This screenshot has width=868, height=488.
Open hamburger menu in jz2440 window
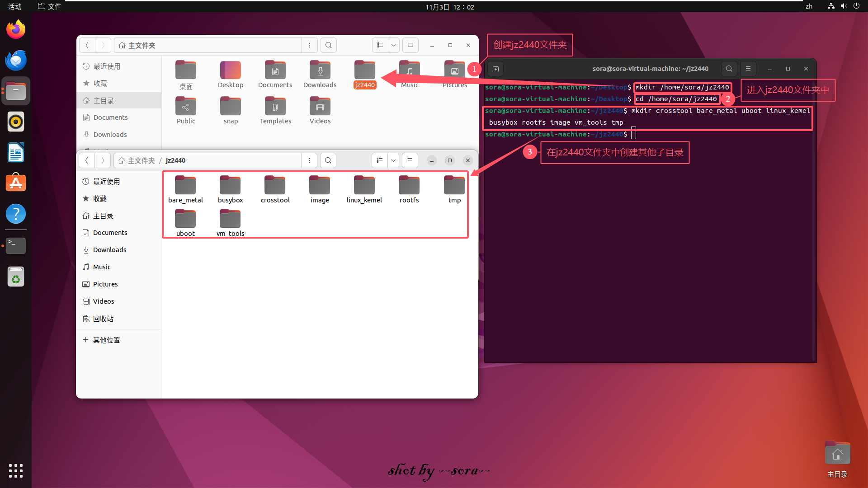410,160
